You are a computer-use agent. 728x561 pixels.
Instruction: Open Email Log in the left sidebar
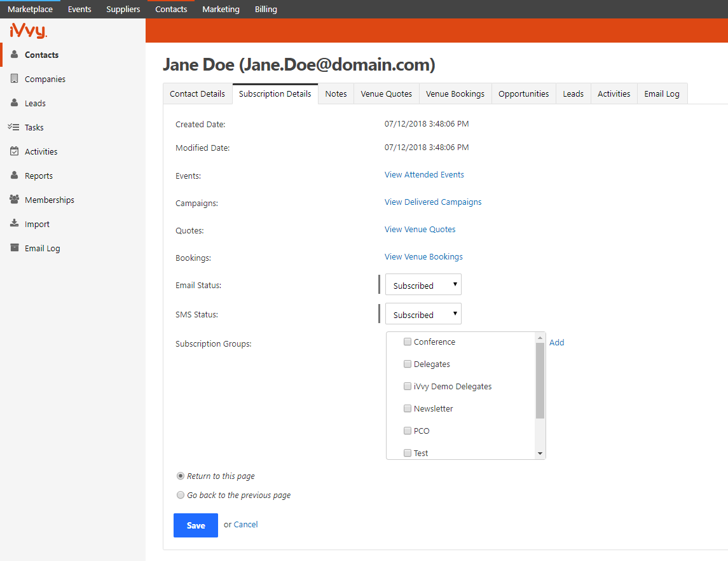73,248
